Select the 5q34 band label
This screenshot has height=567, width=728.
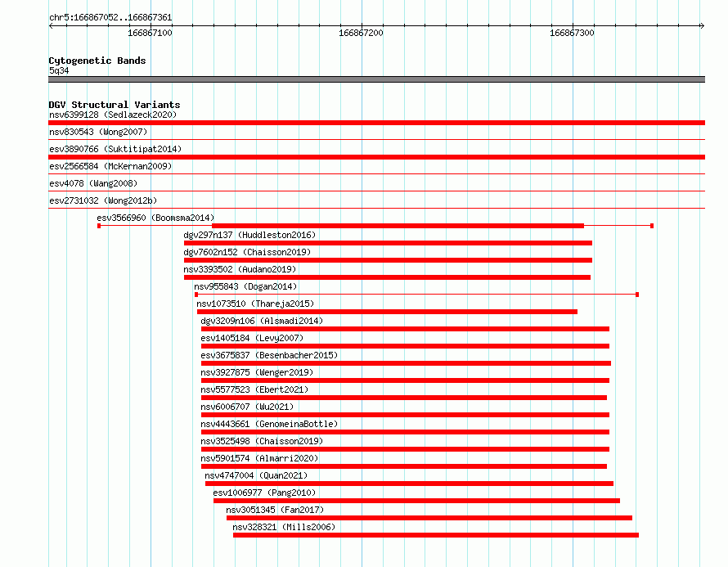(x=59, y=70)
